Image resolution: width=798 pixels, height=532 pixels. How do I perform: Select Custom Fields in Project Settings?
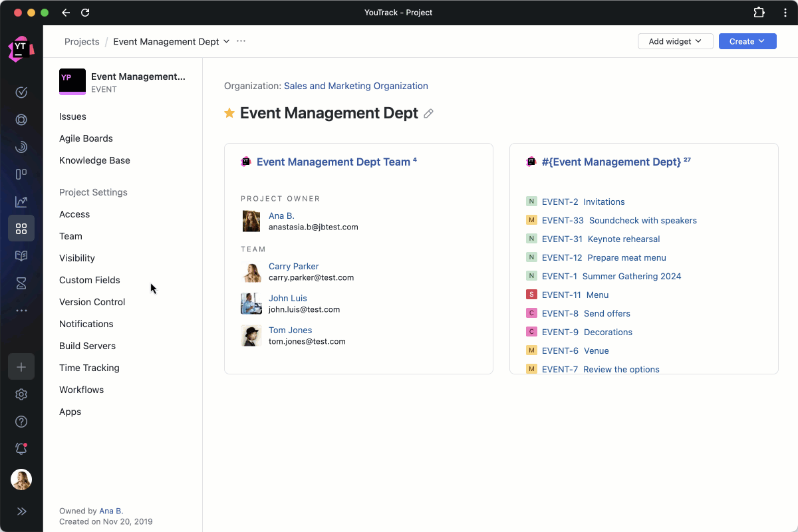pos(90,280)
